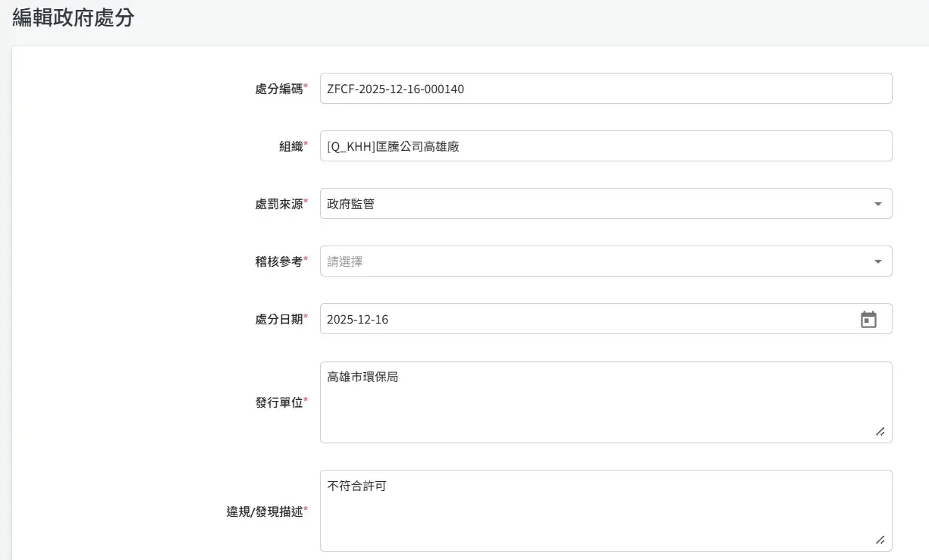This screenshot has width=929, height=560.
Task: Click the 處分編碼 input field
Action: tap(605, 89)
